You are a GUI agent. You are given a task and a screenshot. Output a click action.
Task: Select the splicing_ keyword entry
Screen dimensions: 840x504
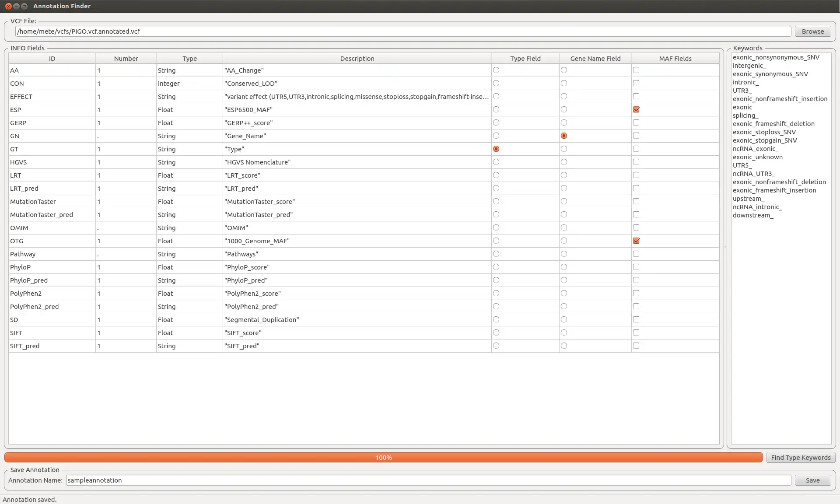(745, 115)
